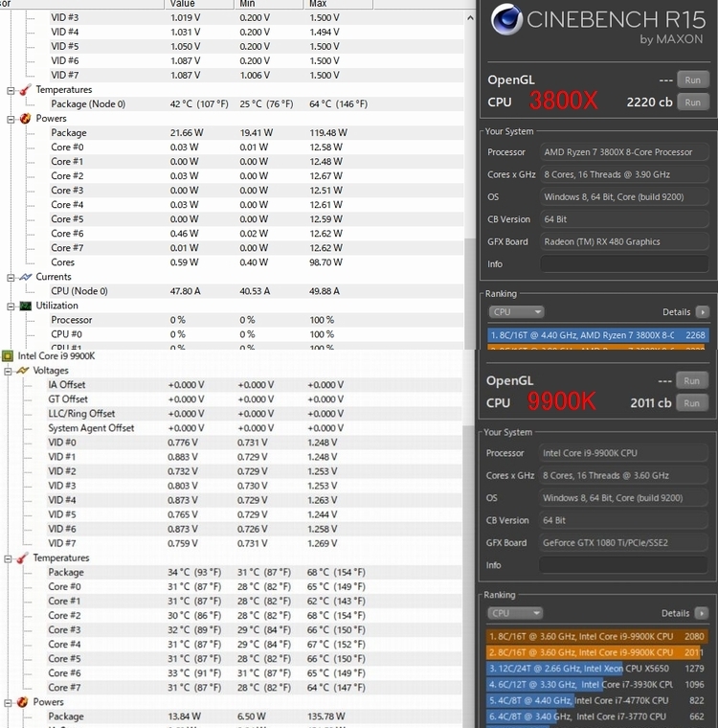Collapse the Utilization node
This screenshot has width=718, height=728.
point(11,306)
